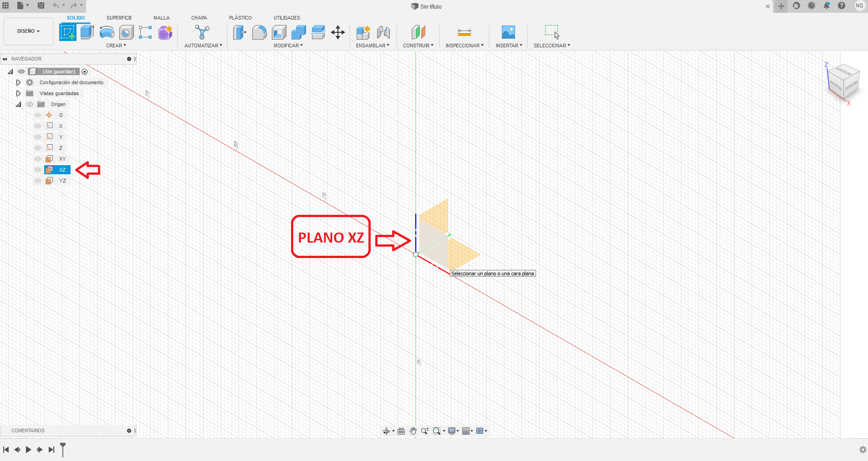
Task: Open the CONSTRUIR dropdown menu
Action: (418, 46)
